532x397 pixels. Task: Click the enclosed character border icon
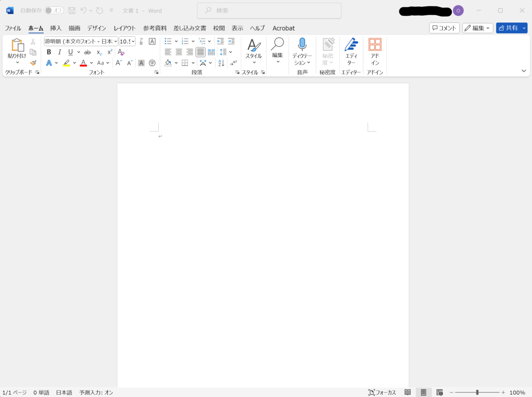click(152, 42)
